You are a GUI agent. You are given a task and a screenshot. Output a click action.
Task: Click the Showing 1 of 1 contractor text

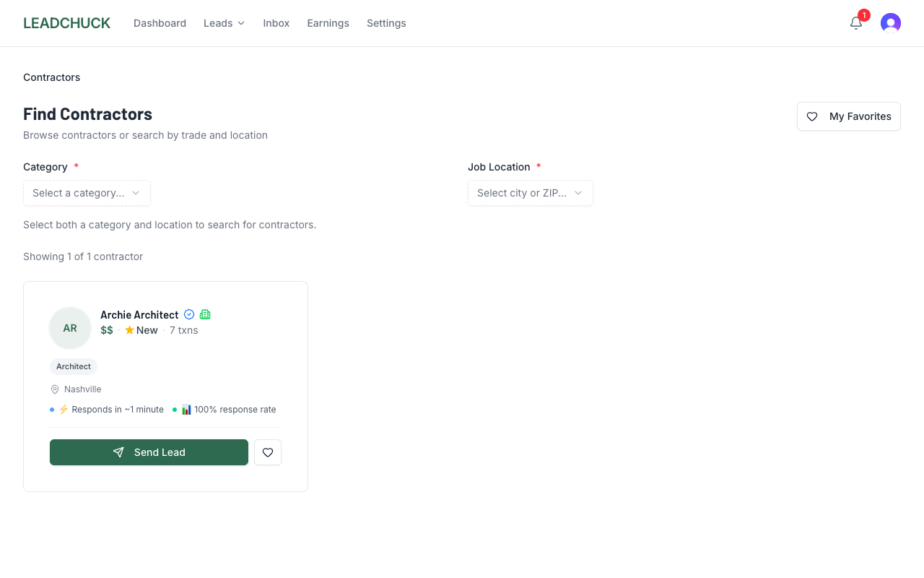click(83, 256)
